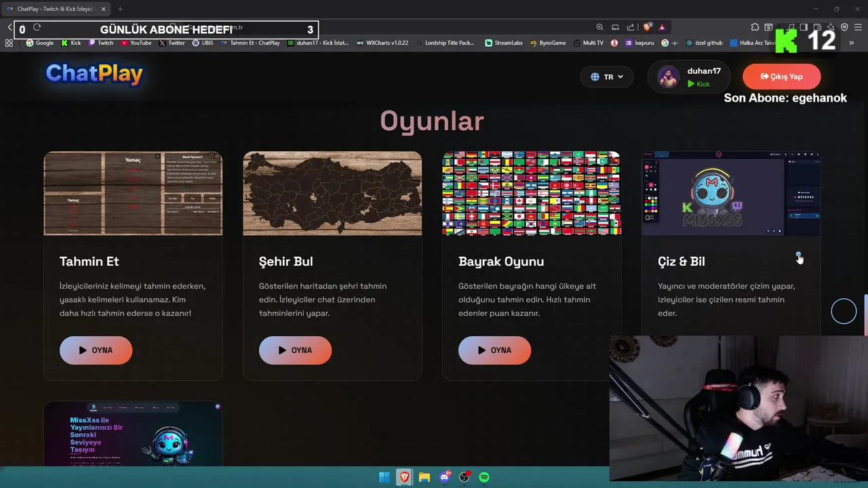Open the bookmark apps grid icon
The width and height of the screenshot is (868, 488).
click(9, 43)
